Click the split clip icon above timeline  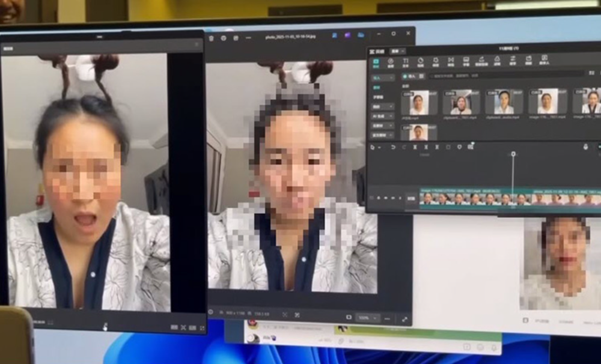[415, 147]
